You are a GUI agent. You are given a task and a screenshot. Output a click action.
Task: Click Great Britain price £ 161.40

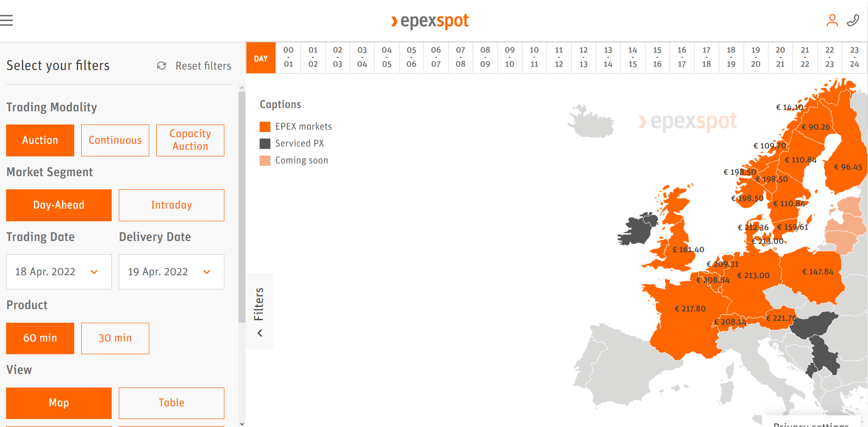[689, 249]
